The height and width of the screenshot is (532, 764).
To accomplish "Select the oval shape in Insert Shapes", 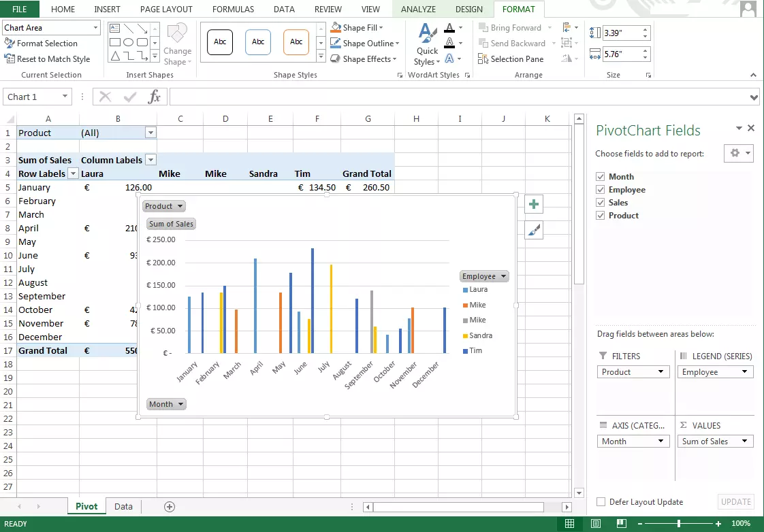I will 129,42.
